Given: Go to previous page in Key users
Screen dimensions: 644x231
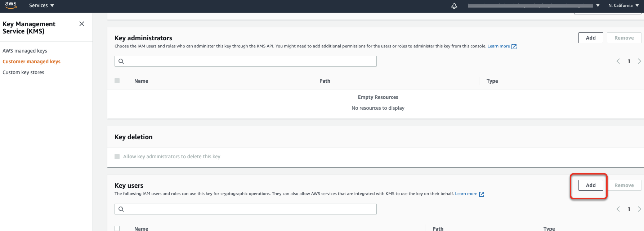Looking at the screenshot, I should click(618, 209).
